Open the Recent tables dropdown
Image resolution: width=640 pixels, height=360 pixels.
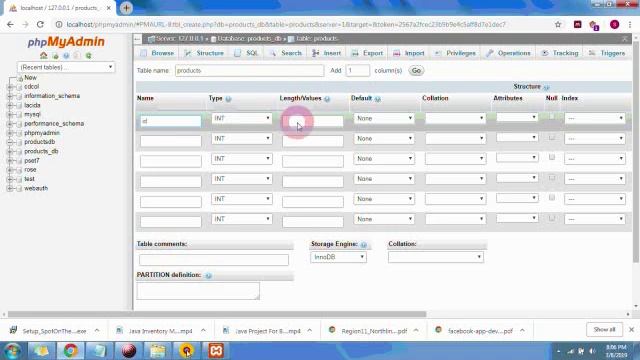click(x=66, y=67)
